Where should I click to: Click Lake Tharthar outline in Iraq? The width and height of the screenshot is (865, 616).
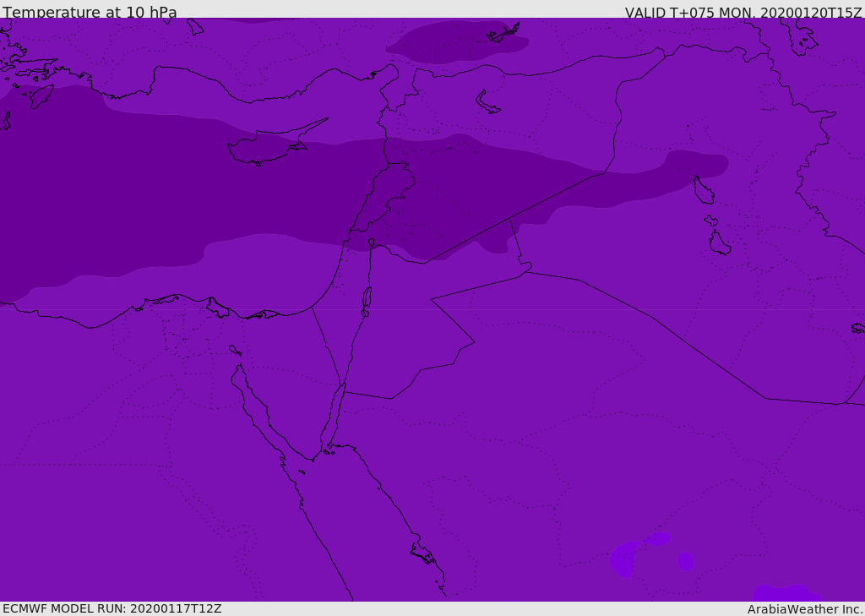(704, 190)
